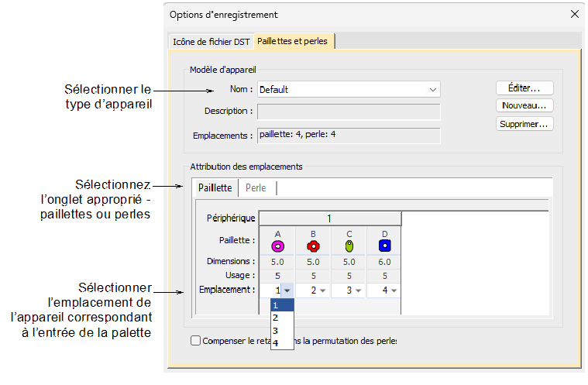Click the Éditer... button
The image size is (588, 385).
pos(524,88)
